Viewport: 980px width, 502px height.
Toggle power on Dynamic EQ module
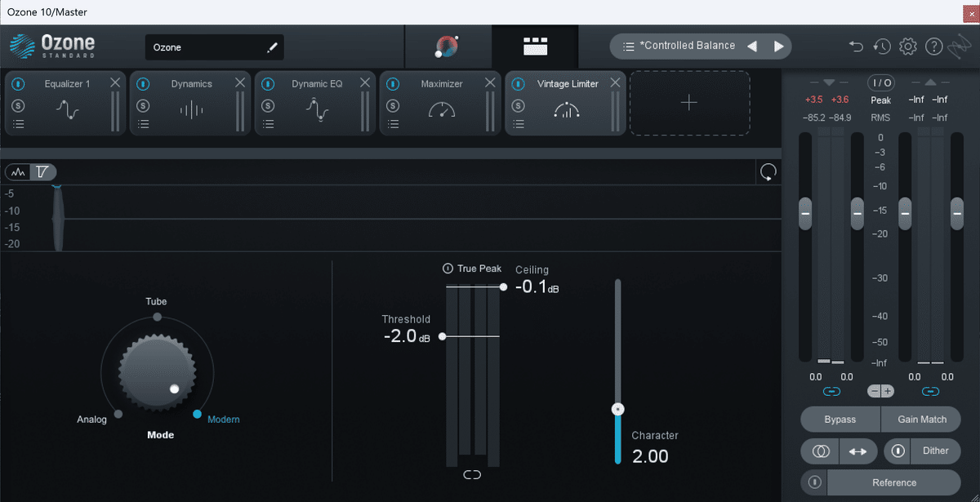tap(268, 83)
